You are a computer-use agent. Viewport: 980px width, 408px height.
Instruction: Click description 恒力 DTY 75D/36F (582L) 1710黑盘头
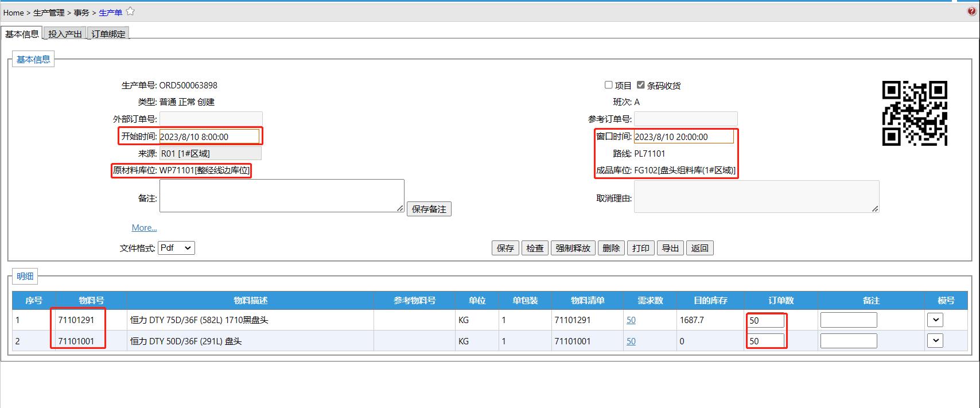tap(199, 320)
